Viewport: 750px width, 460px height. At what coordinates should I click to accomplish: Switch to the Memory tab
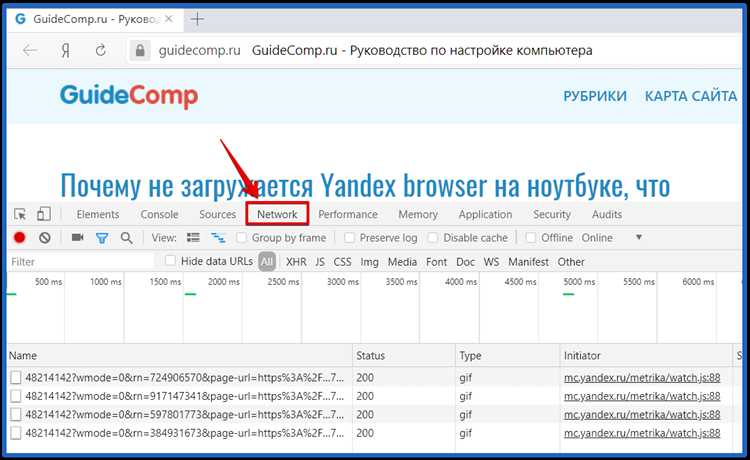coord(418,214)
